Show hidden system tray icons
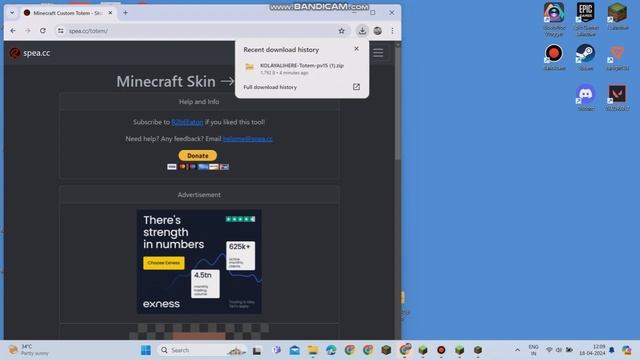The image size is (640, 360). pyautogui.click(x=517, y=350)
